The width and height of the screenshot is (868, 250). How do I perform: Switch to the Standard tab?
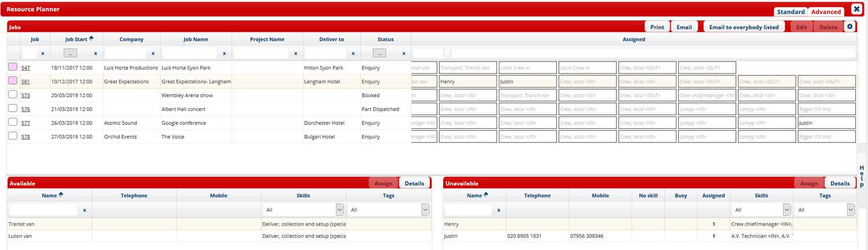(x=790, y=12)
